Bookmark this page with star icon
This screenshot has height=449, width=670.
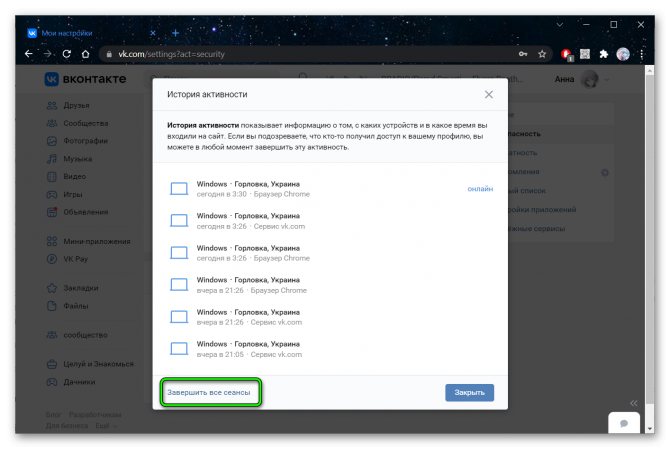point(542,54)
